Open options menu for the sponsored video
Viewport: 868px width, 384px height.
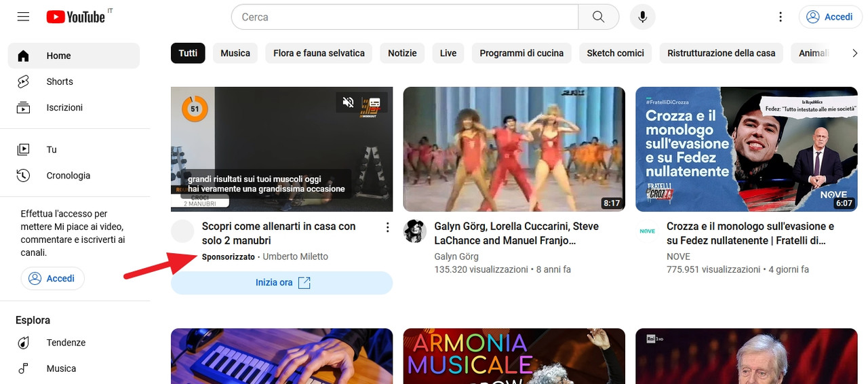pos(387,227)
